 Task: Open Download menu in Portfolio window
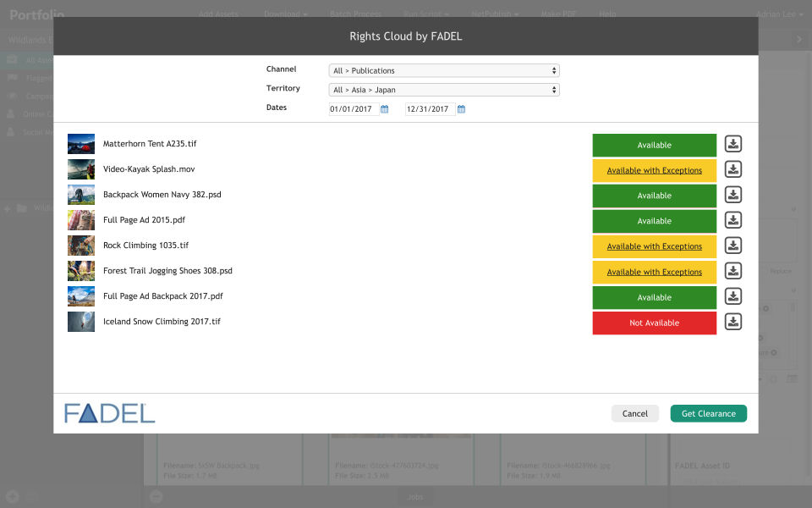[x=285, y=14]
